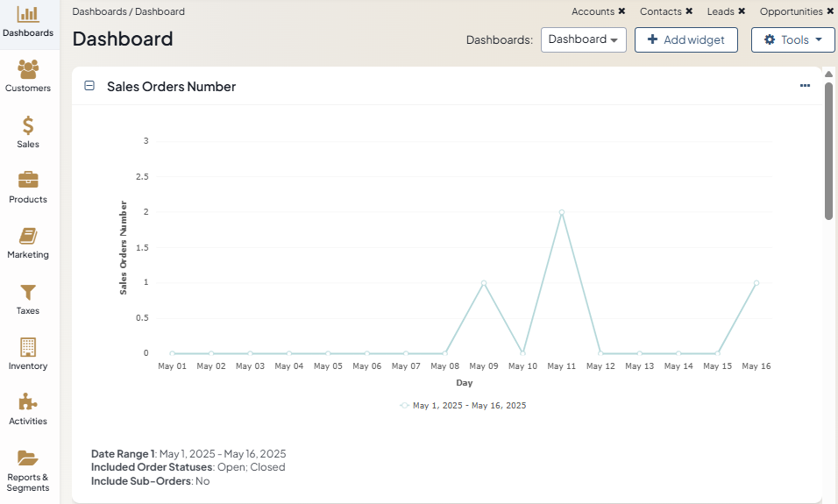
Task: Click the vertical scrollbar thumb
Action: 828,149
